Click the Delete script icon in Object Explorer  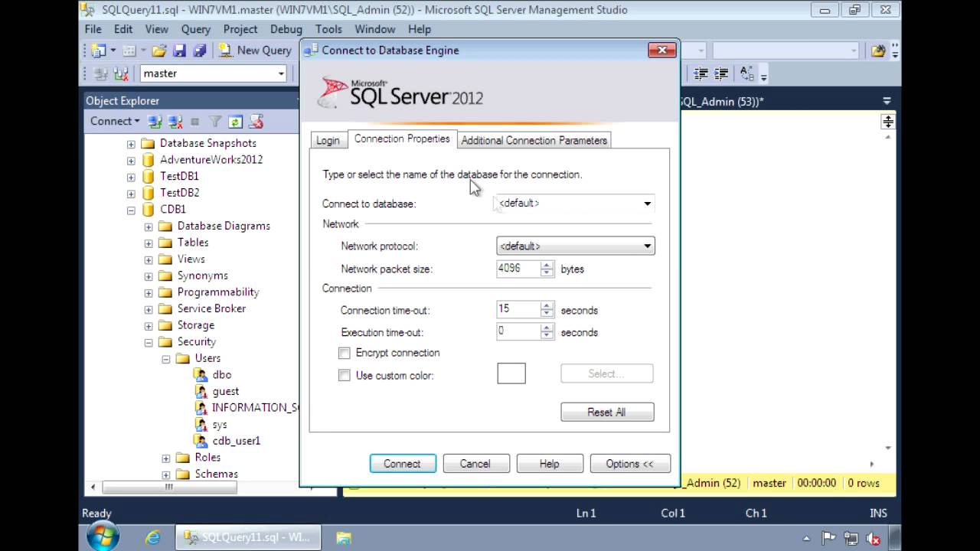(x=256, y=122)
